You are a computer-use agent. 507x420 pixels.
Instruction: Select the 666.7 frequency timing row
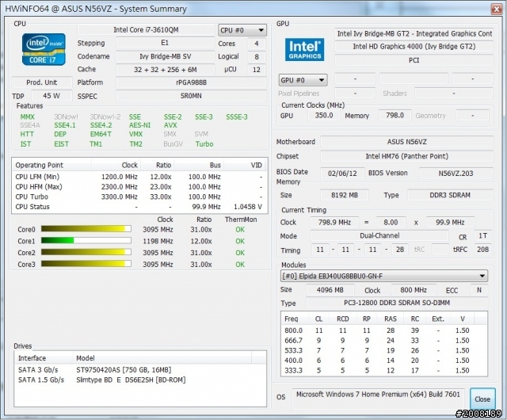point(384,341)
